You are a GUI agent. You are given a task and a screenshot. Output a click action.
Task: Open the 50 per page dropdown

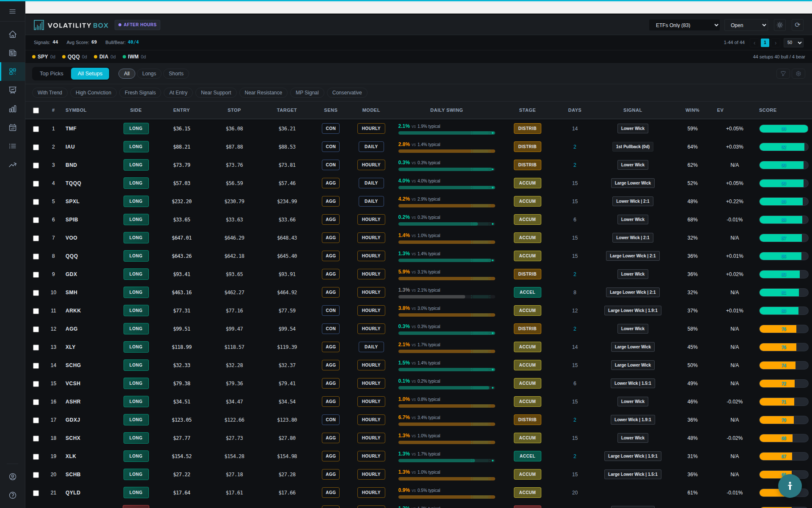pos(793,43)
